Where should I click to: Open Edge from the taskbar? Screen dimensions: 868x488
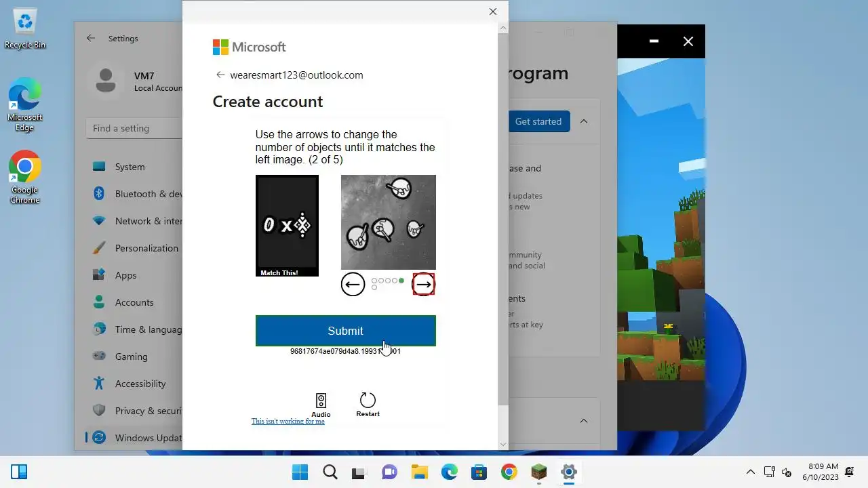coord(449,472)
